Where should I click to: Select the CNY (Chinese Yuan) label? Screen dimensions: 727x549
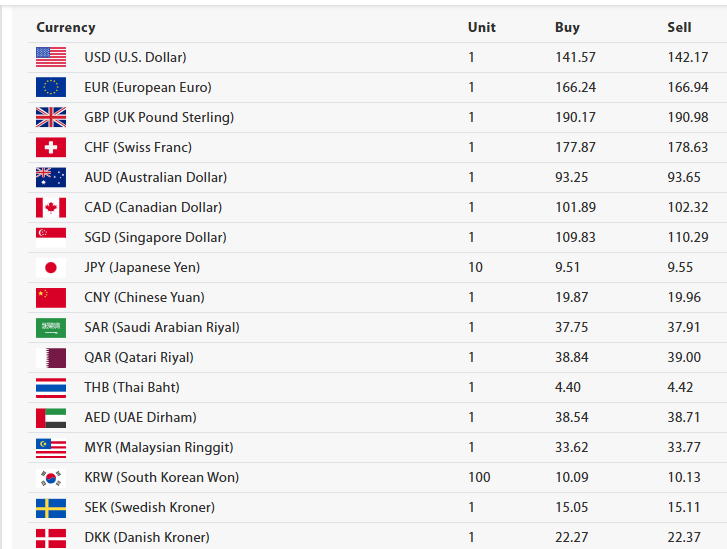click(x=144, y=297)
